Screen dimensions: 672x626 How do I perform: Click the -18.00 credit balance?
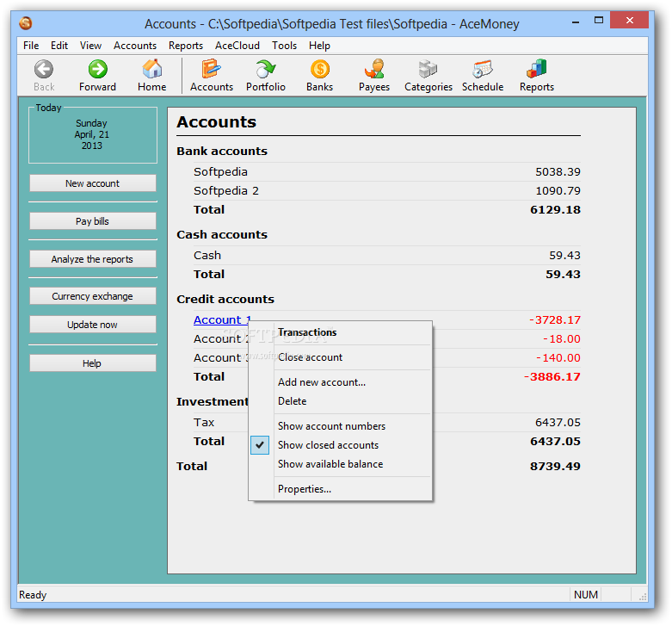coord(561,338)
